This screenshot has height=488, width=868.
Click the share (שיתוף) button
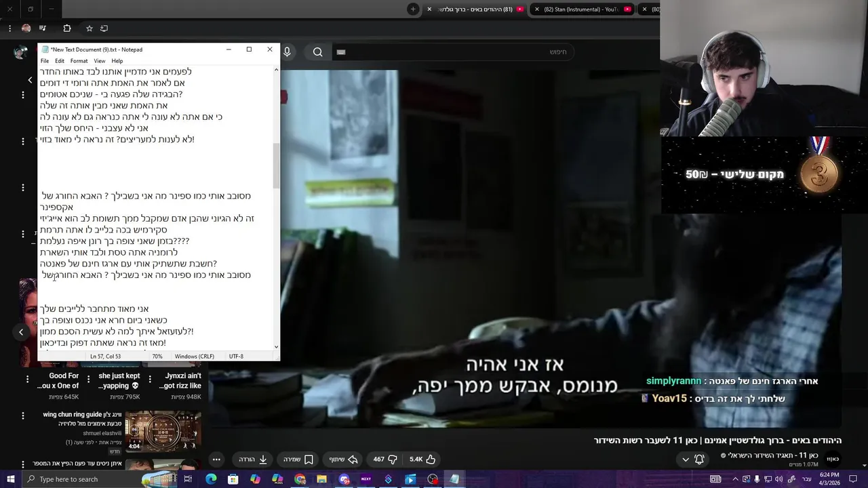pyautogui.click(x=344, y=459)
